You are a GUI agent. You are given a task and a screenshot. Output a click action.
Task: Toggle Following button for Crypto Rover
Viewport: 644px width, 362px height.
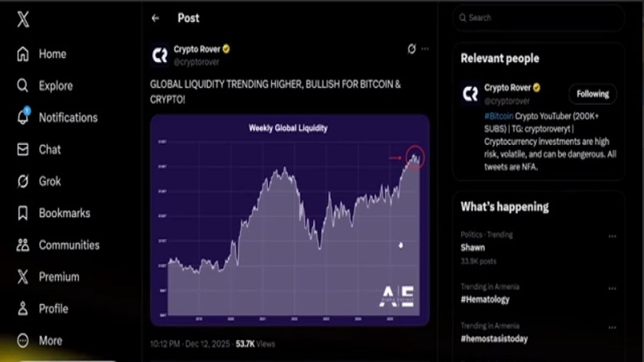[592, 94]
